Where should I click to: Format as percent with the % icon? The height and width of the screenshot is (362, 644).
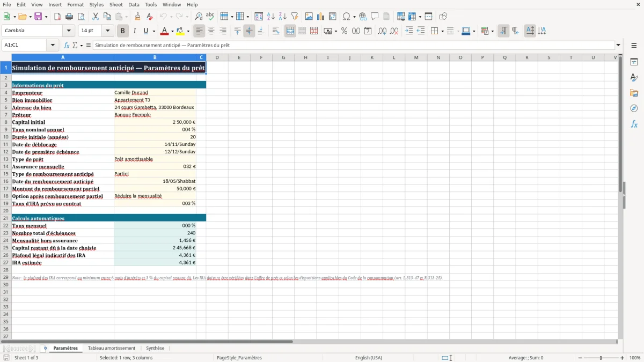click(344, 31)
